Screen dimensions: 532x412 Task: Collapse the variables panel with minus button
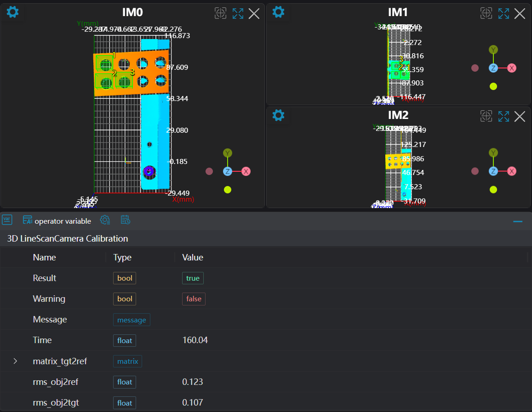pyautogui.click(x=518, y=221)
